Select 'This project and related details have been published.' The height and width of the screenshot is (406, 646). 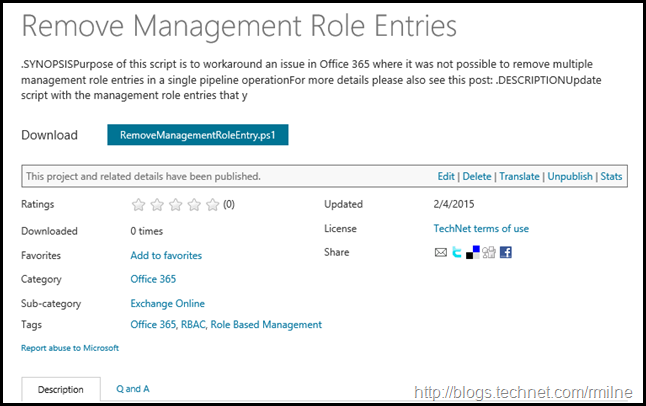143,176
